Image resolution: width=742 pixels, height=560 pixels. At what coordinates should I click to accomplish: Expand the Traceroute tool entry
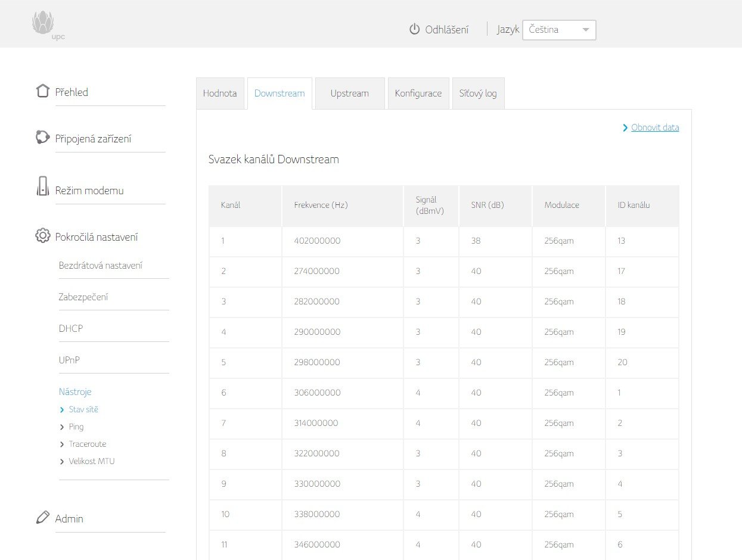tap(83, 444)
